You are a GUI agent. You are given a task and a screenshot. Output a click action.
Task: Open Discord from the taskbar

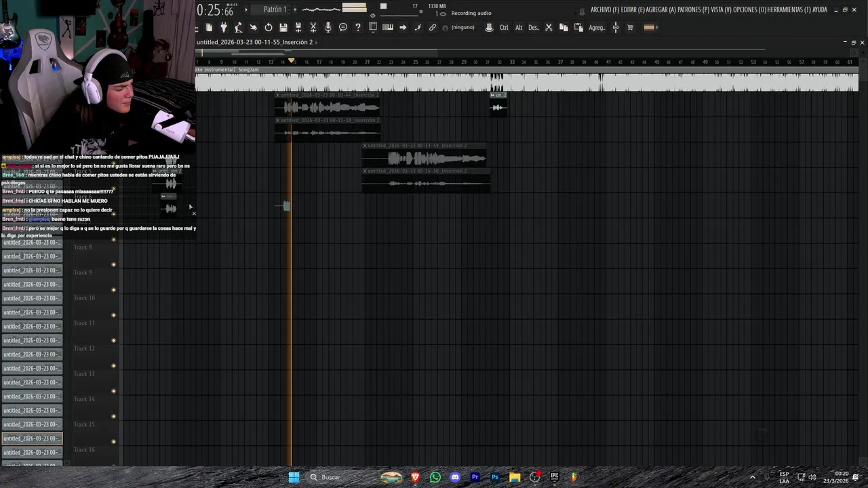point(455,477)
